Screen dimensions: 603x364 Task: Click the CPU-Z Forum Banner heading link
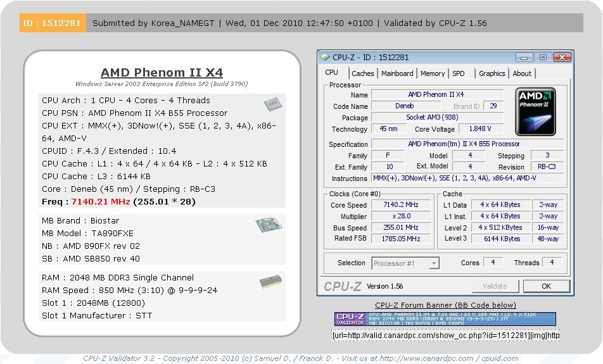pyautogui.click(x=445, y=305)
